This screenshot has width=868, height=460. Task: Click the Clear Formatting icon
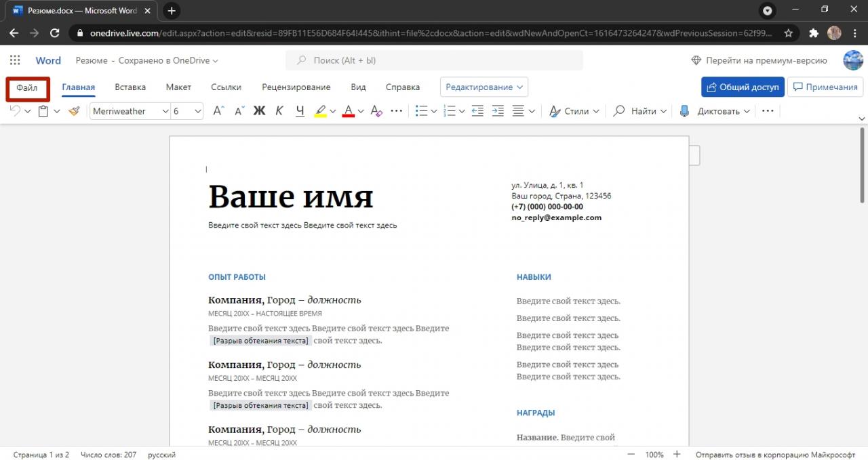(376, 111)
